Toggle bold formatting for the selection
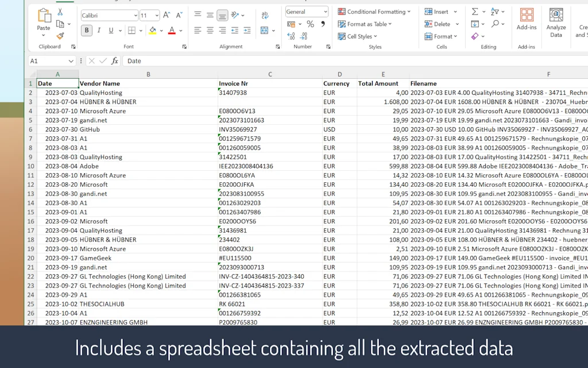 click(87, 30)
